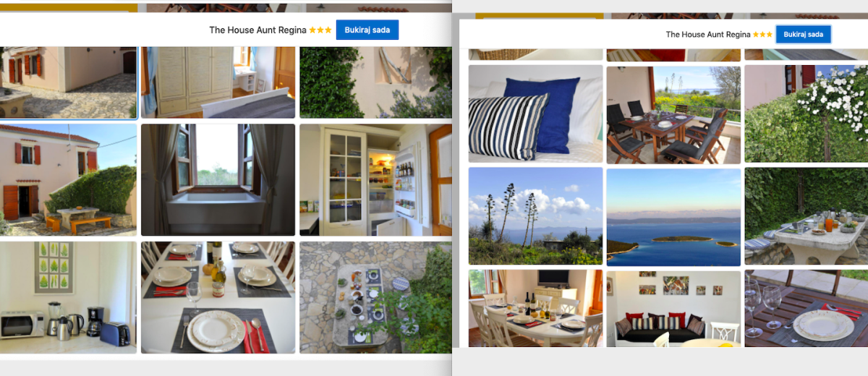
Task: Open the white flowering hedge photo
Action: point(806,114)
